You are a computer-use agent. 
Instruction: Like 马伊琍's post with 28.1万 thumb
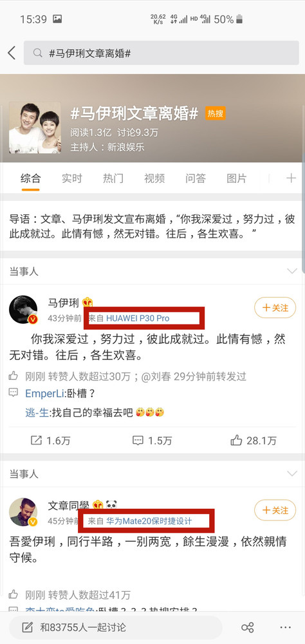coord(236,440)
